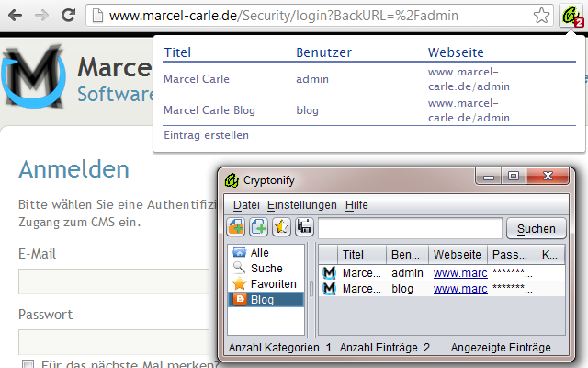
Task: Click the panel splitter handle
Action: [311, 289]
